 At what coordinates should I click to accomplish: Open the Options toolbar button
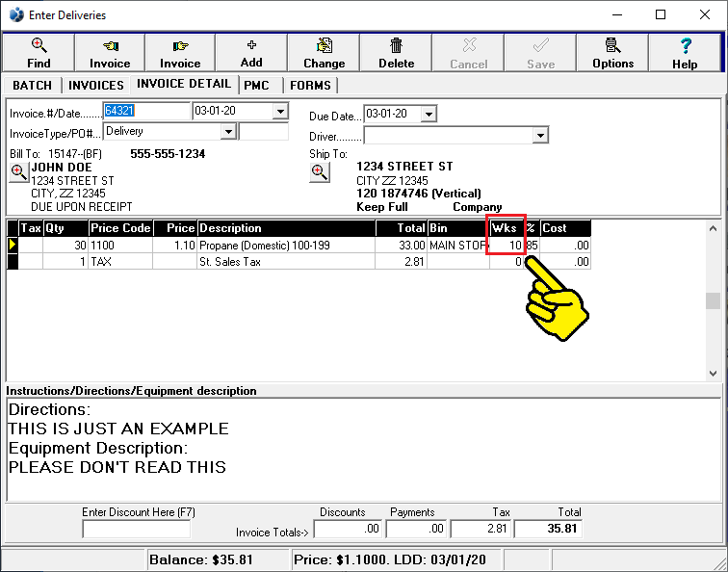tap(612, 52)
